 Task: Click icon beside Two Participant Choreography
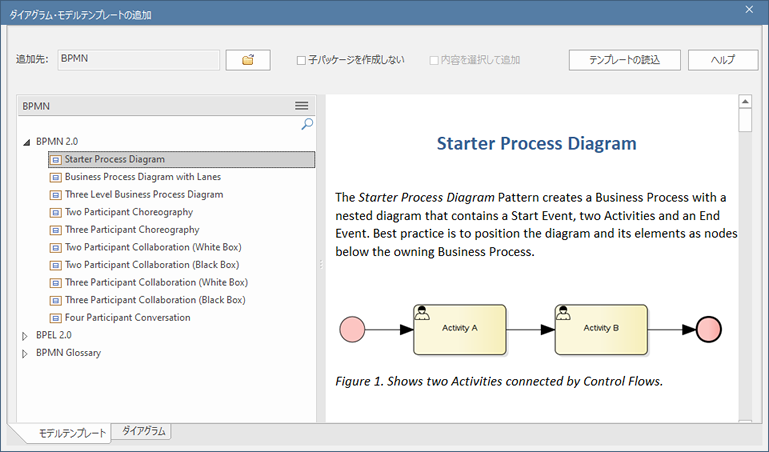tap(56, 213)
